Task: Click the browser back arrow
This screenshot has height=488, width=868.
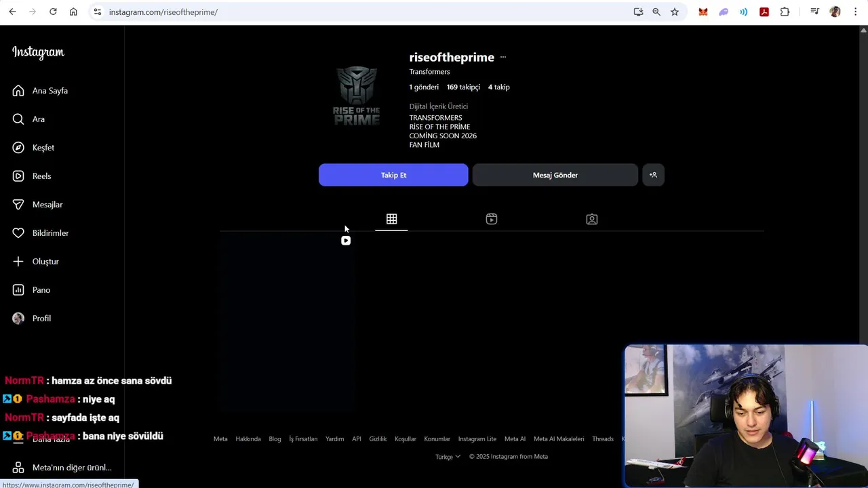Action: coord(12,12)
